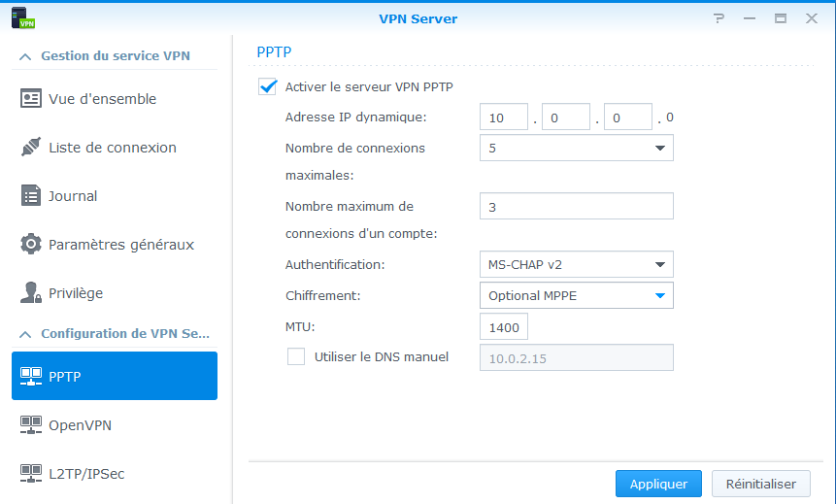Collapse Gestion du service VPN section
836x504 pixels.
(25, 56)
